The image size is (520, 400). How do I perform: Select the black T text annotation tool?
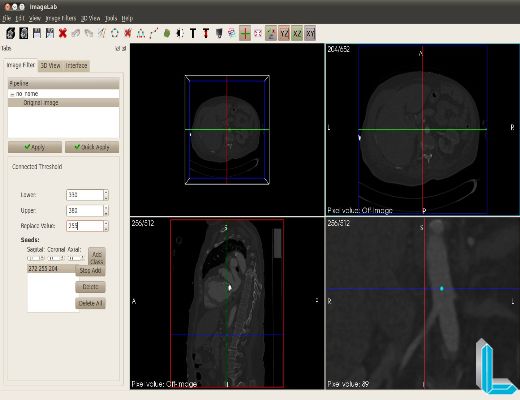(x=193, y=33)
